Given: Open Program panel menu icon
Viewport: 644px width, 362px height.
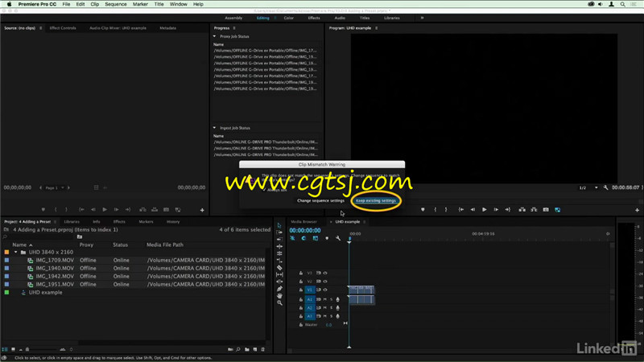Looking at the screenshot, I should pos(376,28).
